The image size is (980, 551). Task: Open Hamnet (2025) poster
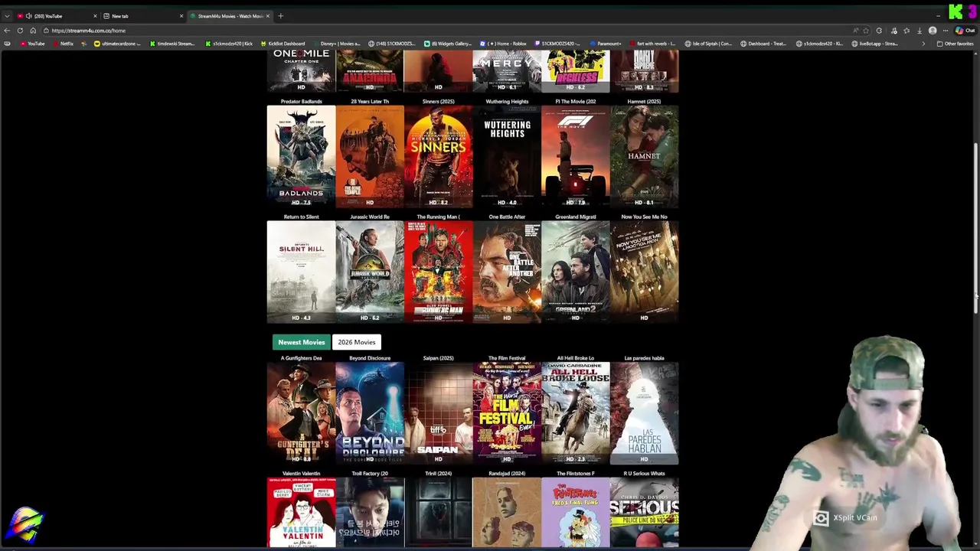pos(644,156)
